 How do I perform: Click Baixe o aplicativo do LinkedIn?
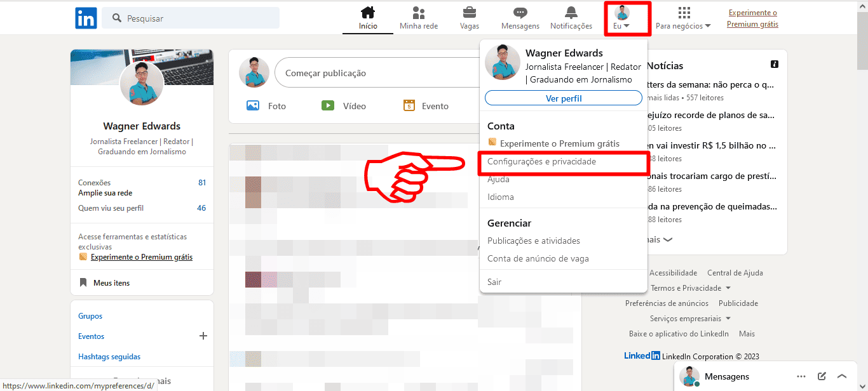[679, 334]
